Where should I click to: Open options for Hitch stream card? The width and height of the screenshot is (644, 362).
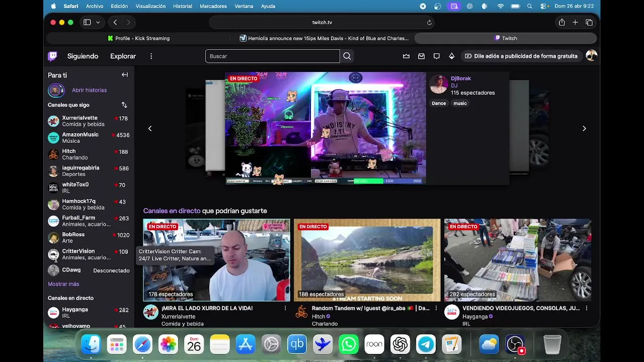(436, 308)
